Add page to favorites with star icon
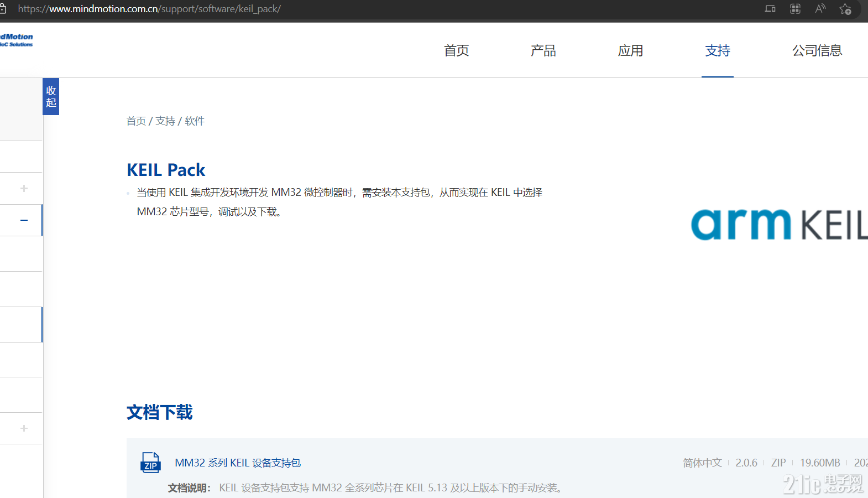 point(845,9)
